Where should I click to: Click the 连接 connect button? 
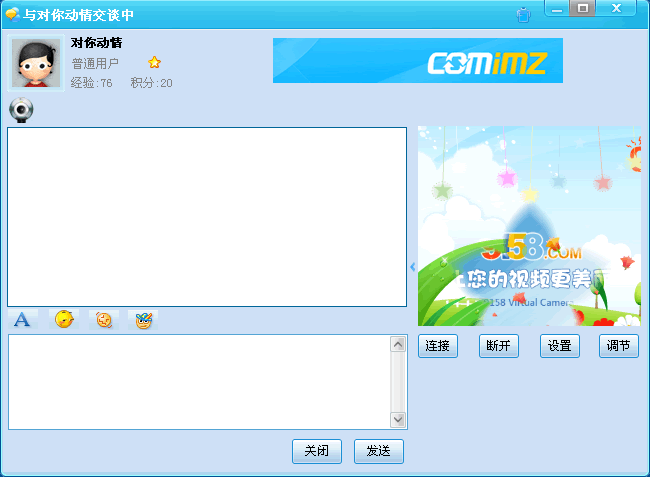click(438, 346)
